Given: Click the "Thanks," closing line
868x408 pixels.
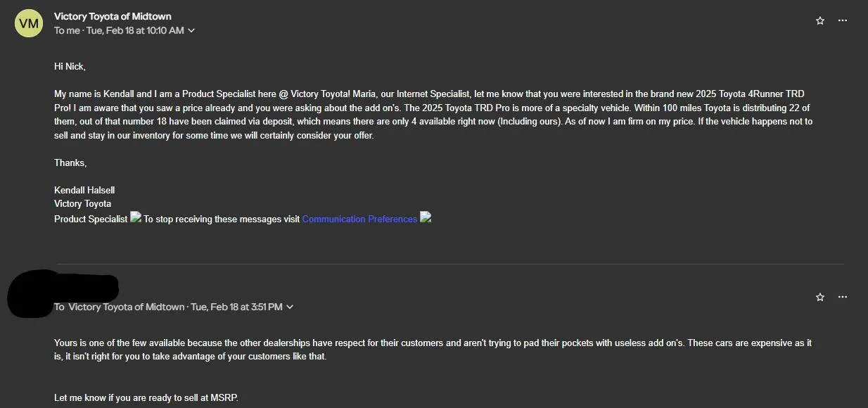Looking at the screenshot, I should pos(70,163).
